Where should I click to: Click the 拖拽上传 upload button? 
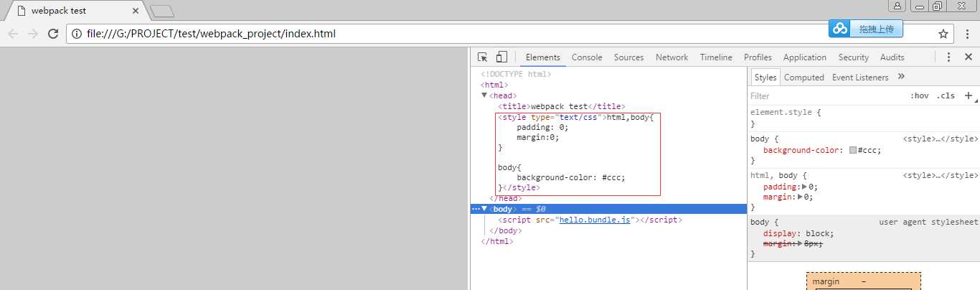point(875,29)
